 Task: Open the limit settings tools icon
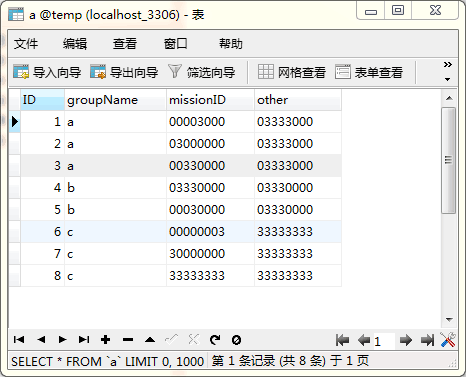click(448, 340)
